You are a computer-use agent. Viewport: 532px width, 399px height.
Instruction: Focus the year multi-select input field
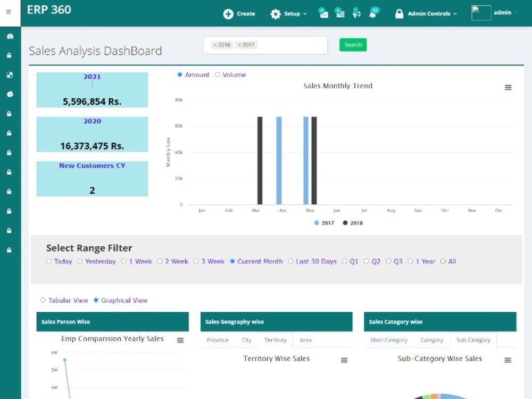point(265,45)
